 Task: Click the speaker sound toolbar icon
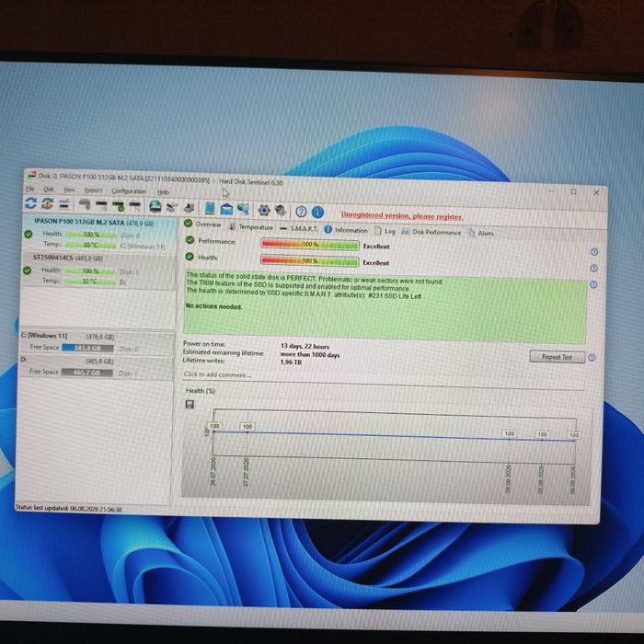click(281, 211)
